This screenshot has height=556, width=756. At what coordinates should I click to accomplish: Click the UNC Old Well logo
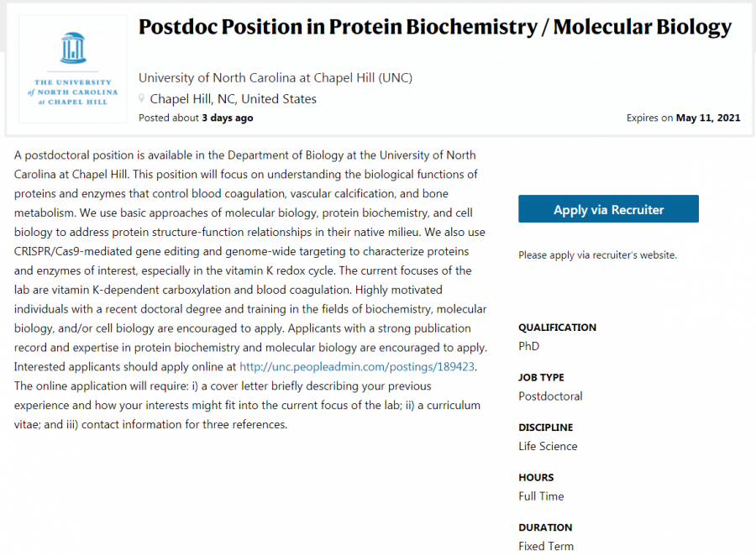coord(73,68)
